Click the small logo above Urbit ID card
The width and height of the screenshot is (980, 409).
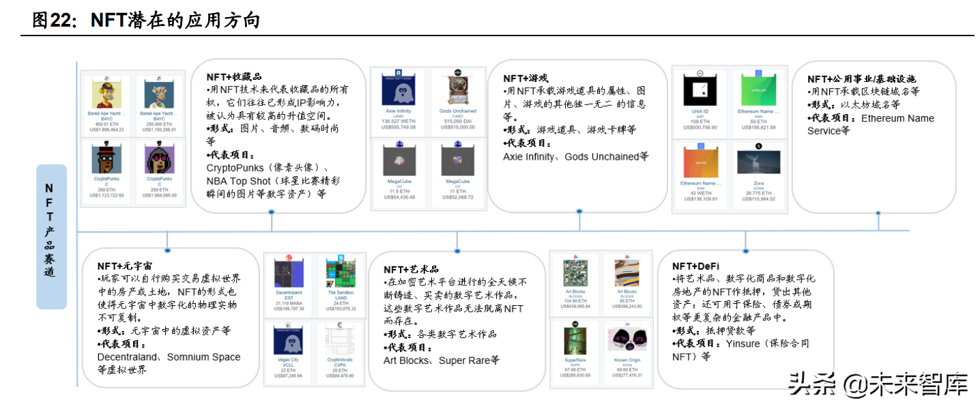coord(700,73)
